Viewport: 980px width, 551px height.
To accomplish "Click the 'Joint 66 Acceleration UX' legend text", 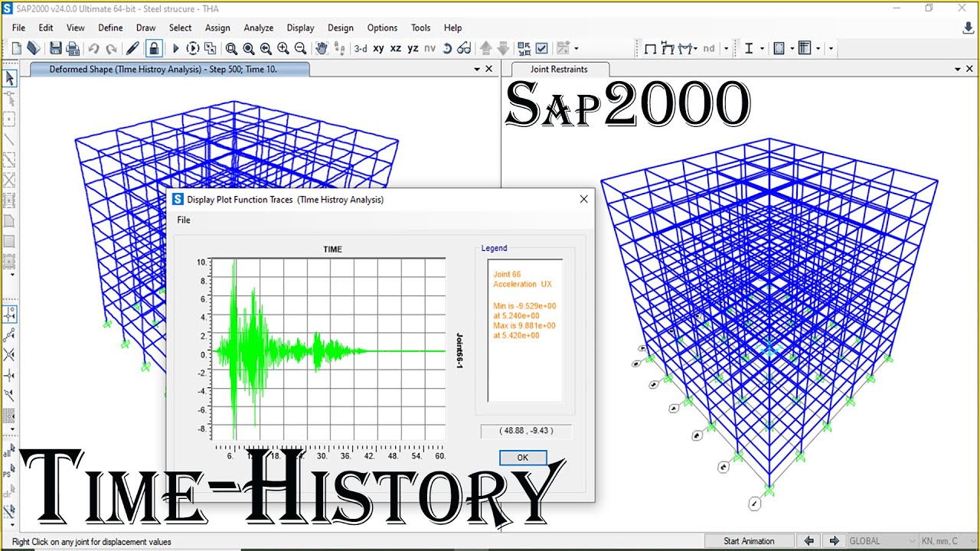I will click(x=522, y=279).
